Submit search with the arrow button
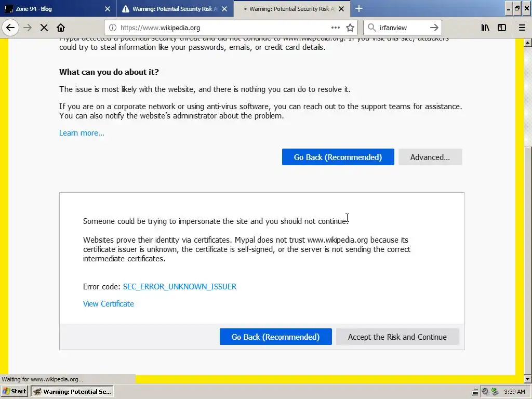 434,28
